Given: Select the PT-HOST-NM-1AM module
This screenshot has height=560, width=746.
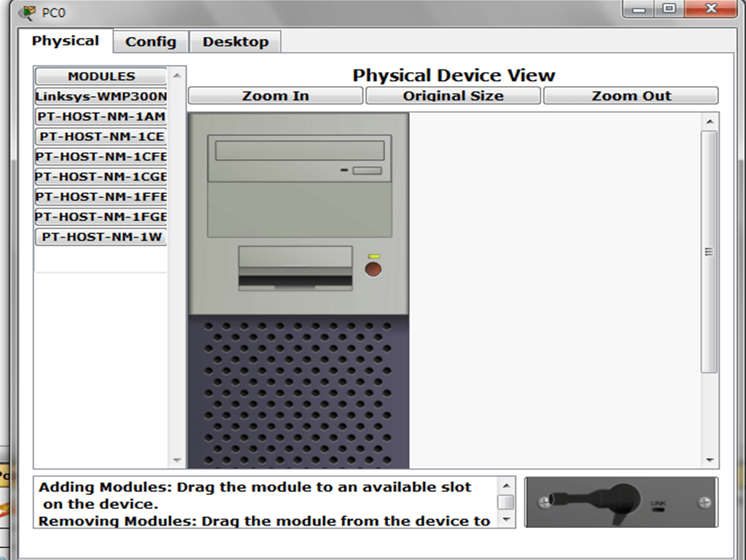Looking at the screenshot, I should [101, 117].
